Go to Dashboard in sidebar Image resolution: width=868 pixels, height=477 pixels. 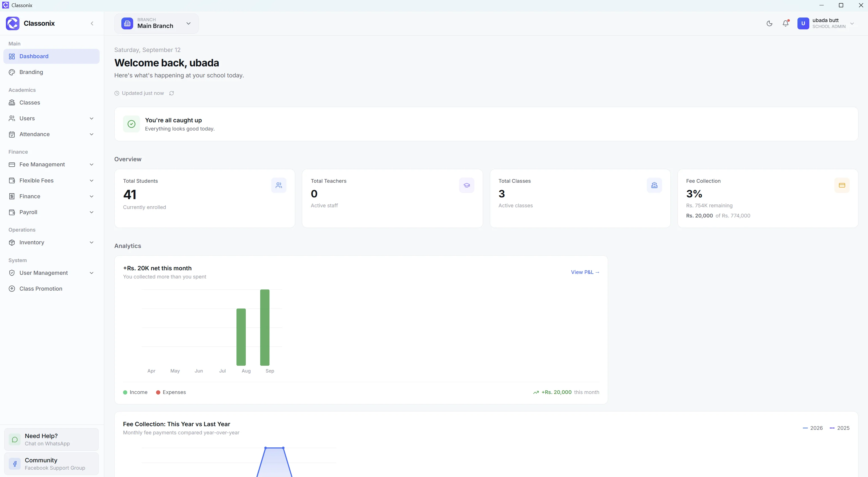[x=52, y=56]
